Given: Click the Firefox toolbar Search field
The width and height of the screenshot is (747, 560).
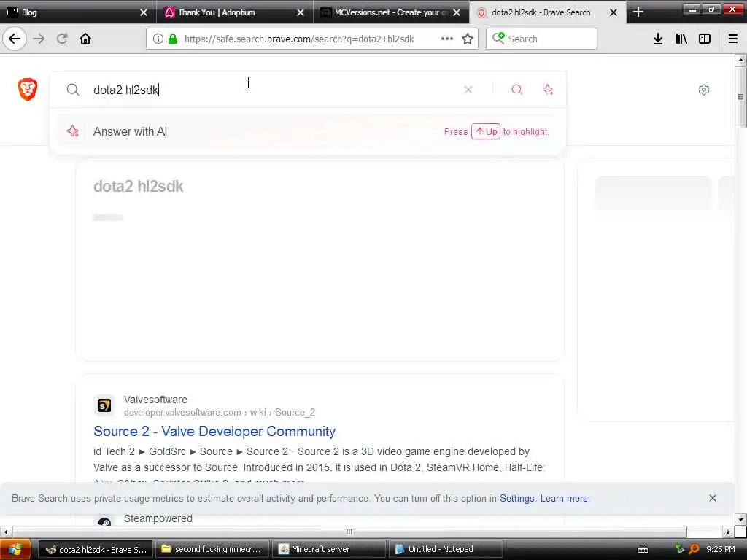Looking at the screenshot, I should click(x=541, y=39).
